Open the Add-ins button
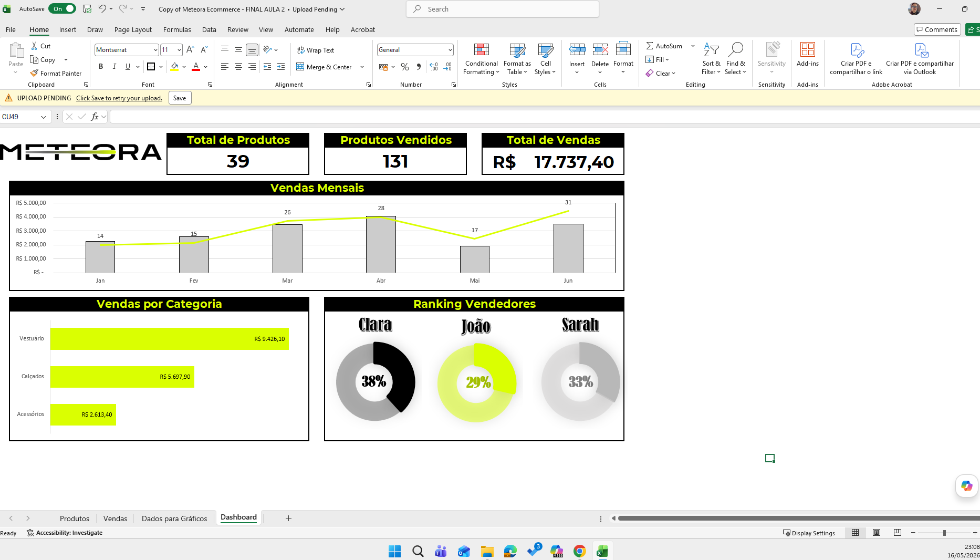980x560 pixels. click(x=807, y=55)
